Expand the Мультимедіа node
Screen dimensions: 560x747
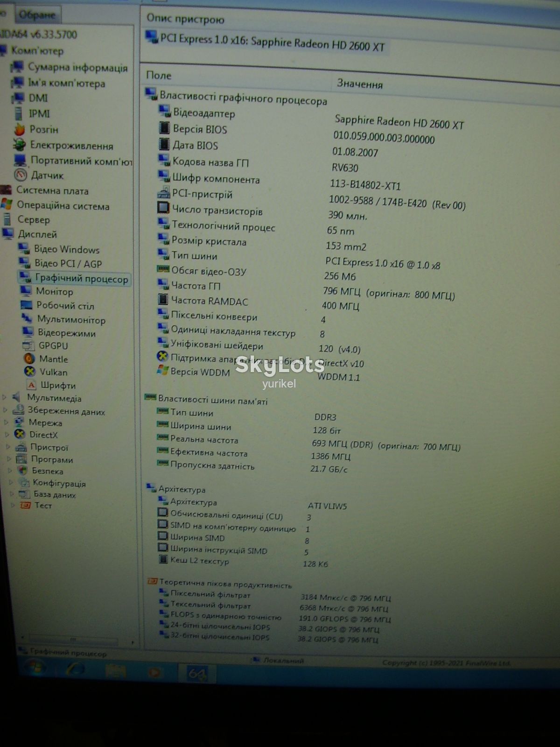(5, 397)
